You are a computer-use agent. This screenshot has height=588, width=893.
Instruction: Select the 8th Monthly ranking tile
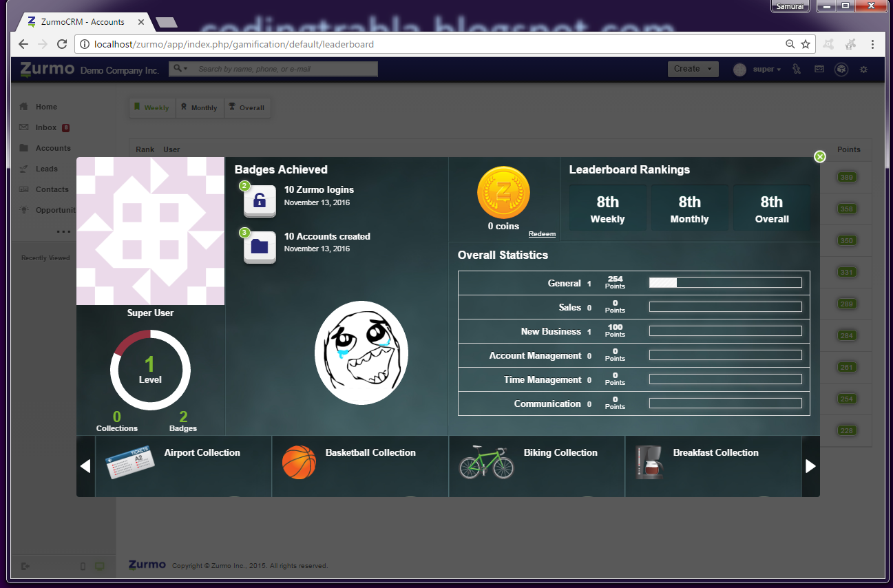(690, 208)
